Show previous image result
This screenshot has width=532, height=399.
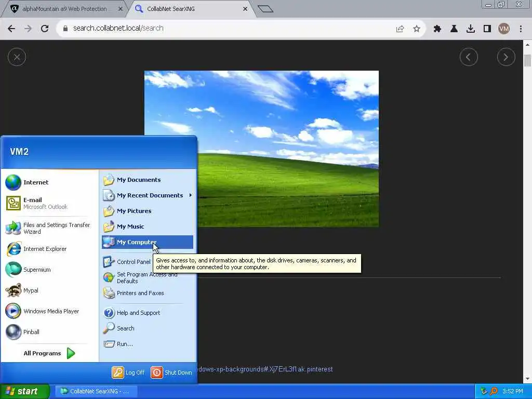469,57
